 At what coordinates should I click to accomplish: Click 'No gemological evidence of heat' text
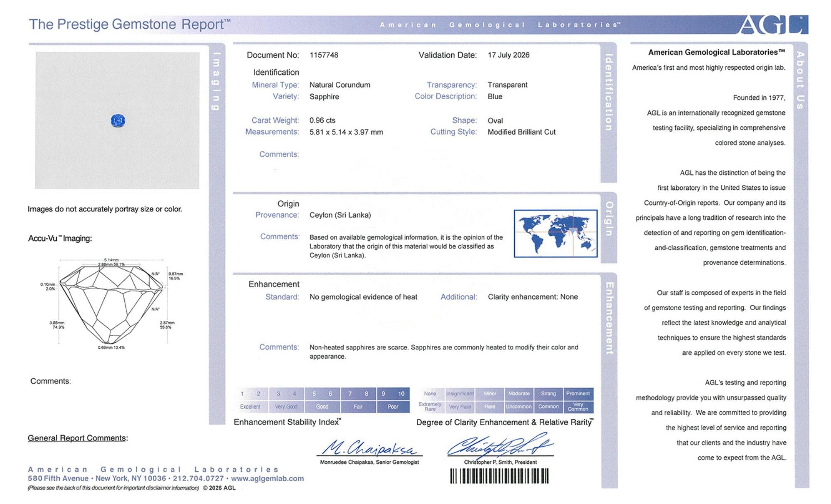tap(363, 297)
